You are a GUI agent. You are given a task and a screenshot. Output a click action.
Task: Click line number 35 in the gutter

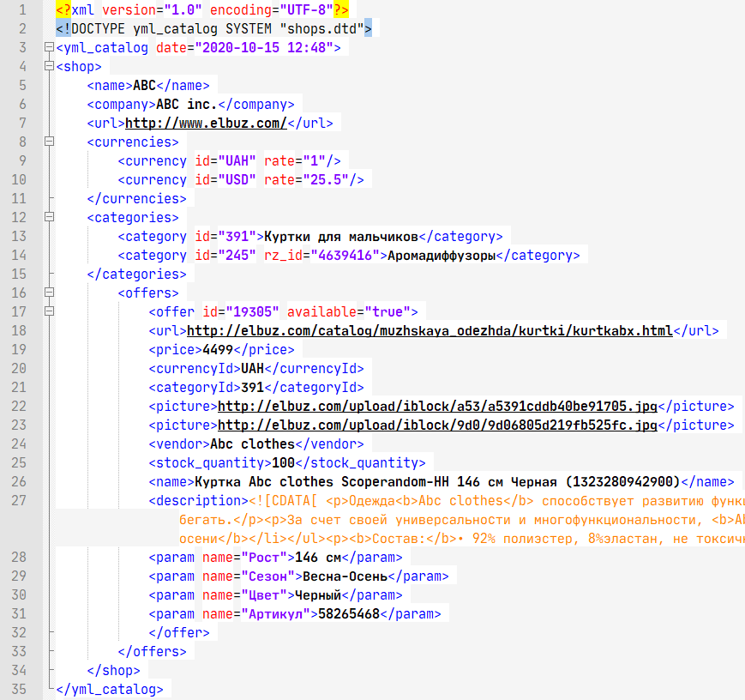point(20,689)
